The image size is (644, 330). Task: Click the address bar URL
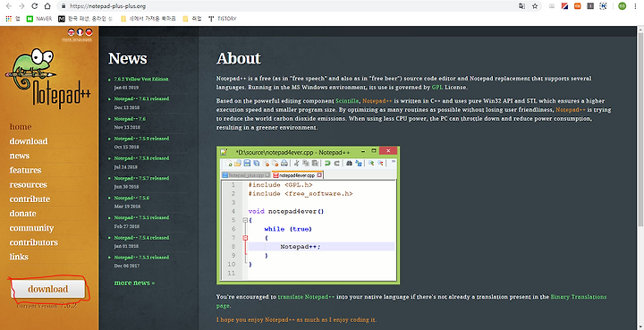107,6
